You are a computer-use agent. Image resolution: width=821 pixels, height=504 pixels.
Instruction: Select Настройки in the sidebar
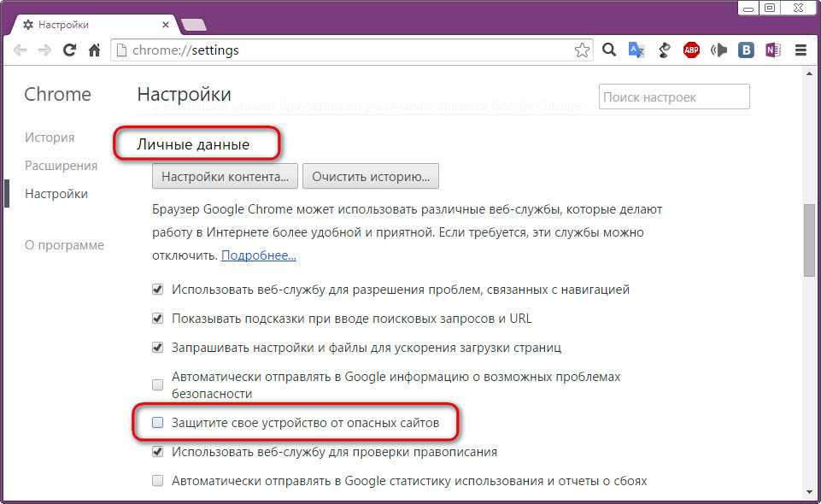click(56, 194)
